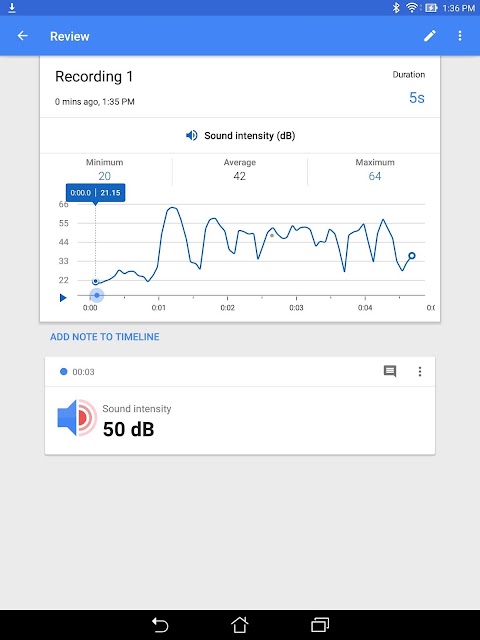Go back using the Review arrow
Viewport: 480px width, 640px height.
(x=22, y=36)
